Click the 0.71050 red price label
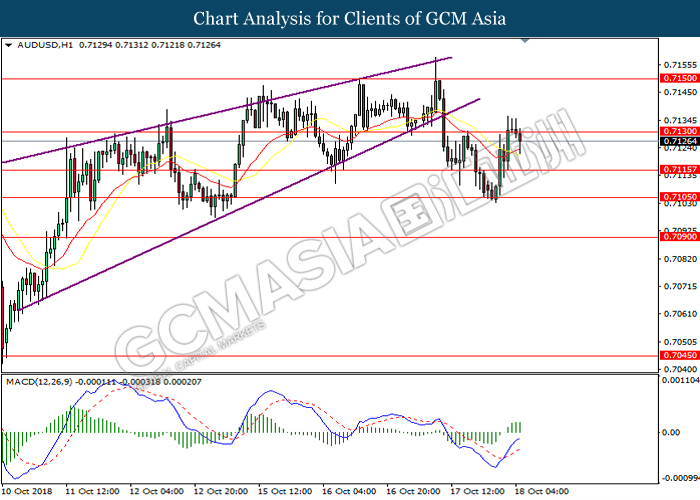The image size is (700, 500). coord(679,197)
